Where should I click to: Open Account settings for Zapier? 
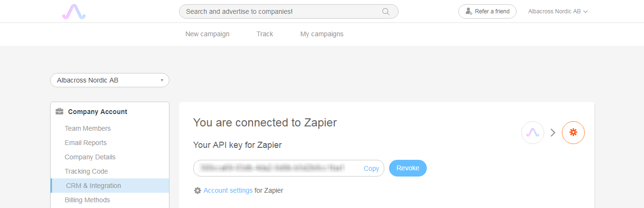(x=228, y=190)
